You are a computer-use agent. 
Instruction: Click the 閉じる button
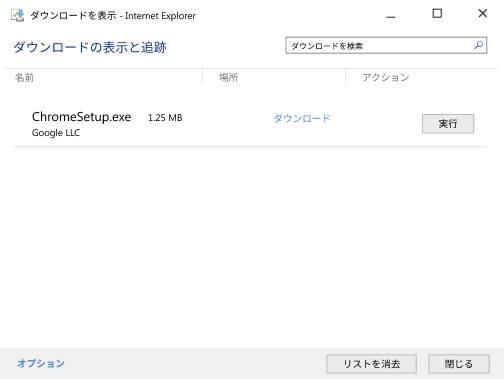click(x=459, y=364)
